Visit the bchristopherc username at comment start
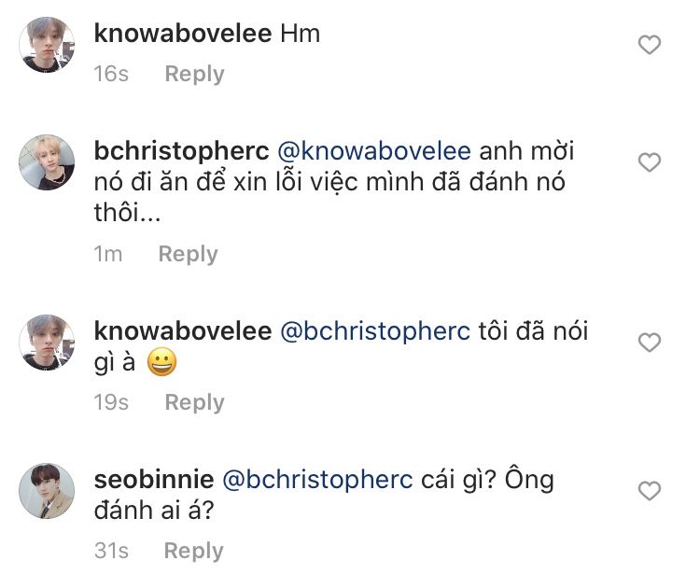The image size is (700, 588). 181,151
